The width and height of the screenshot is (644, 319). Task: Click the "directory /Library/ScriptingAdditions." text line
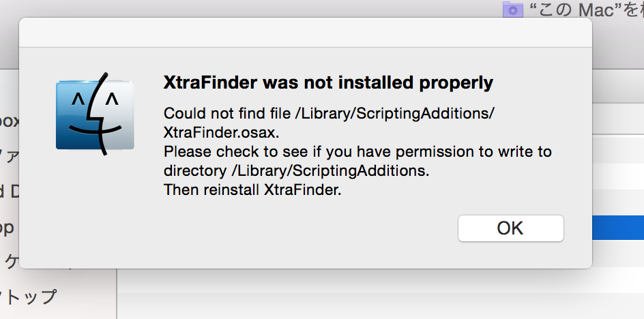(296, 170)
